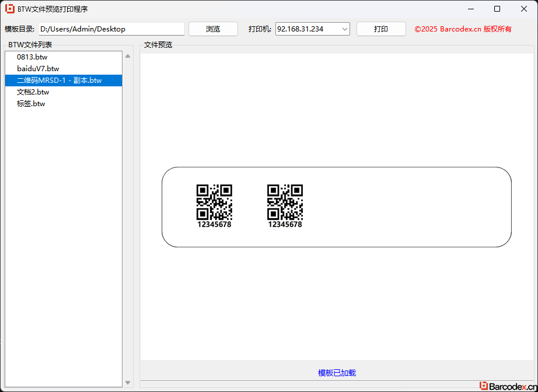Click the Barcodex.cn logo at bottom right

click(508, 386)
